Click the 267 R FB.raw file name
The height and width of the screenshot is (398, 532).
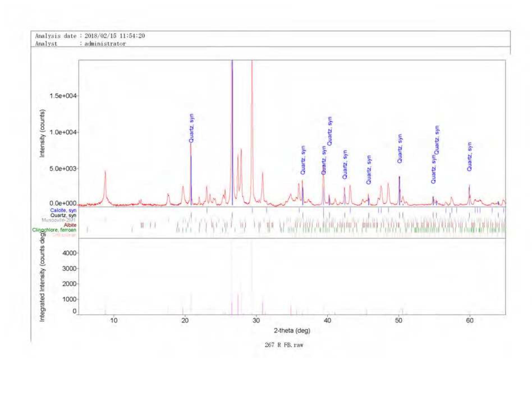click(x=284, y=345)
